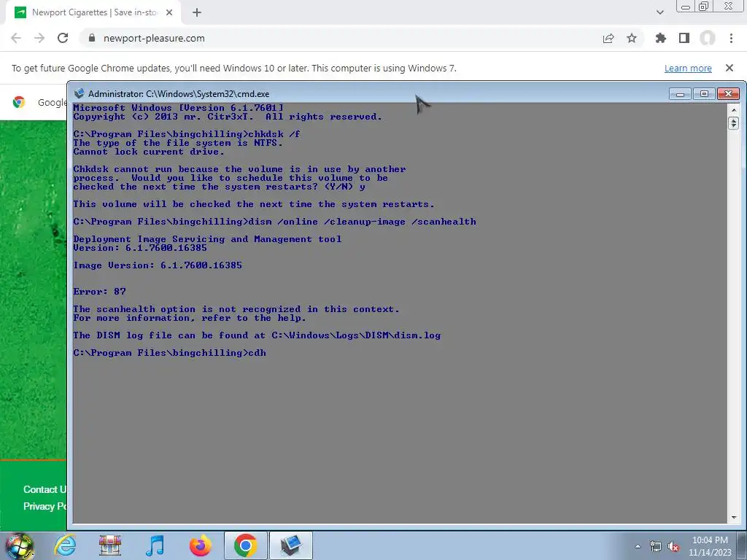Viewport: 747px width, 560px height.
Task: Click the typed 'cdh' command prompt line
Action: (169, 353)
